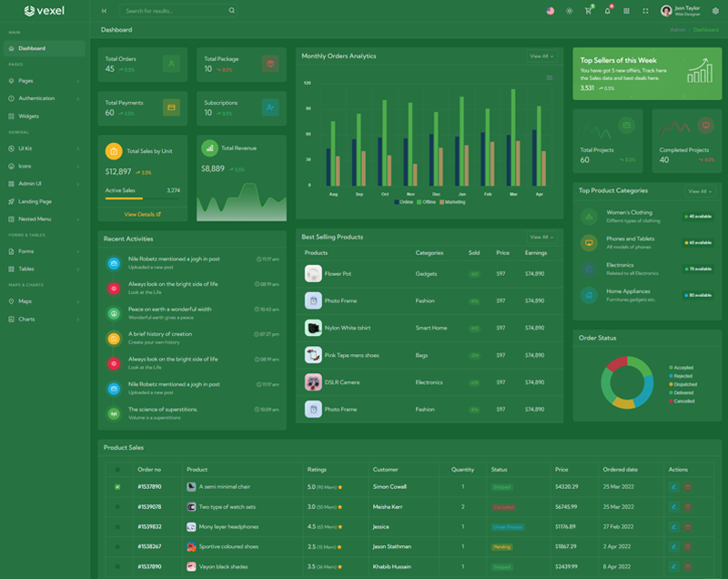
Task: Click the View Details link
Action: pyautogui.click(x=142, y=214)
